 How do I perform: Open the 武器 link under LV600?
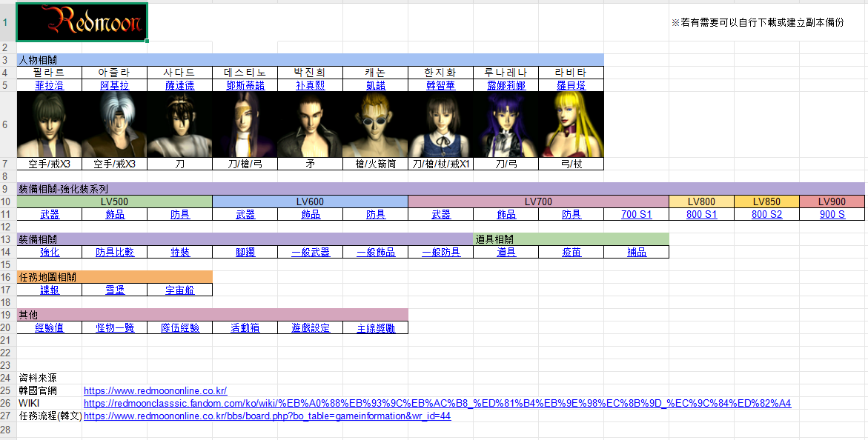(x=245, y=215)
